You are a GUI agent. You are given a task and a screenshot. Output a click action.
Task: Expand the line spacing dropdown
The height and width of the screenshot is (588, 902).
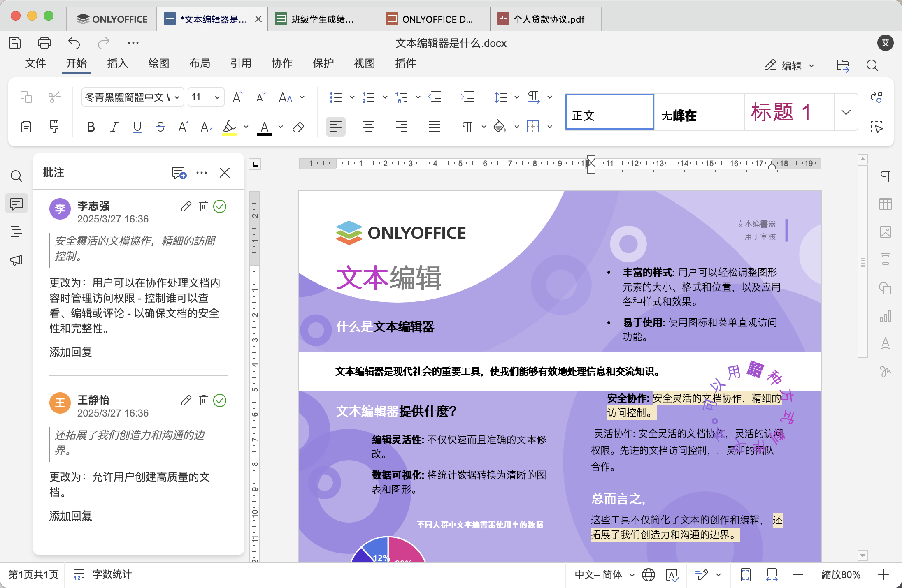click(x=517, y=97)
